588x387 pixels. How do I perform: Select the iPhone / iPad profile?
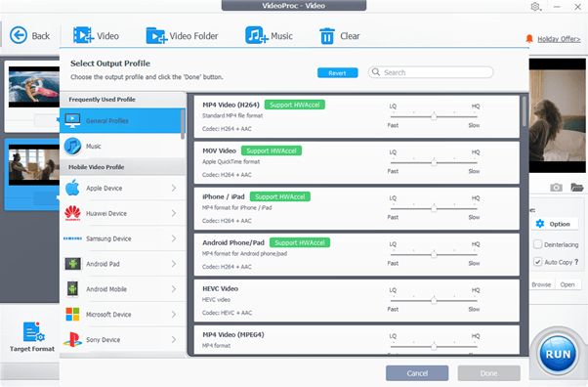[x=357, y=208]
